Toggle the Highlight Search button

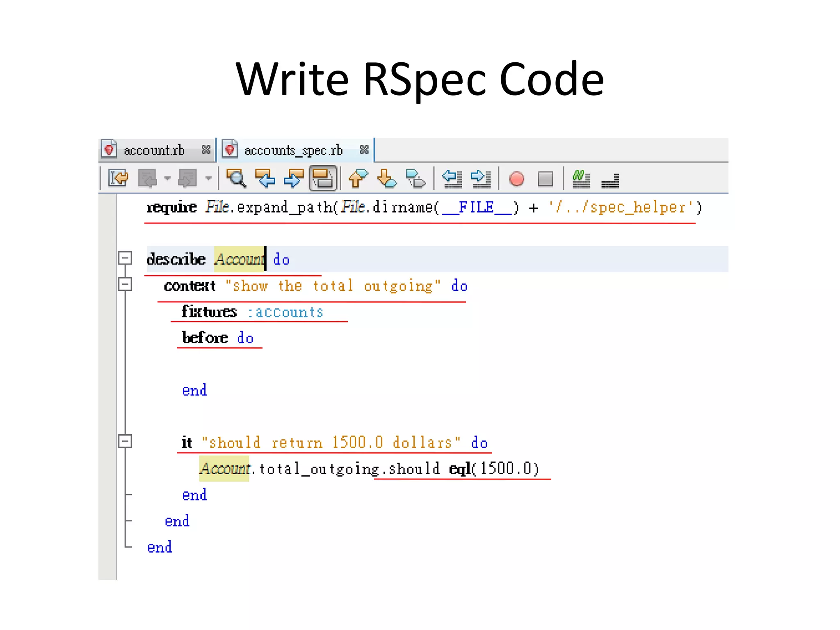(323, 179)
